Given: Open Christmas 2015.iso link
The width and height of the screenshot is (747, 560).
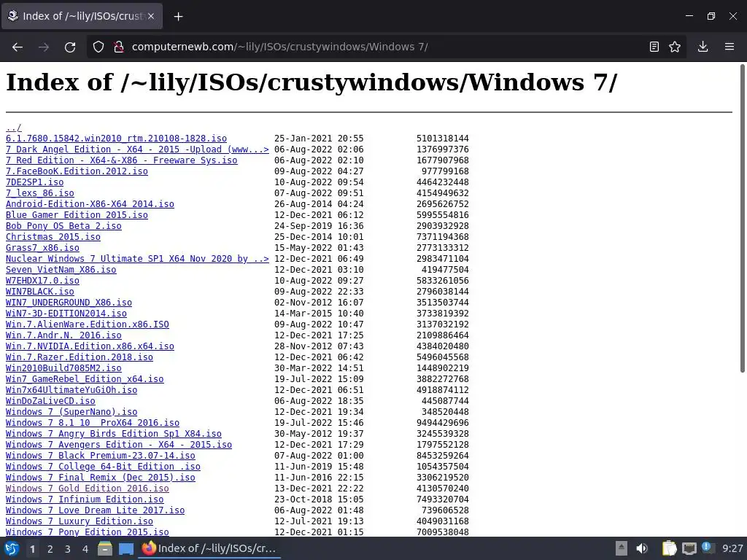Looking at the screenshot, I should pos(53,237).
